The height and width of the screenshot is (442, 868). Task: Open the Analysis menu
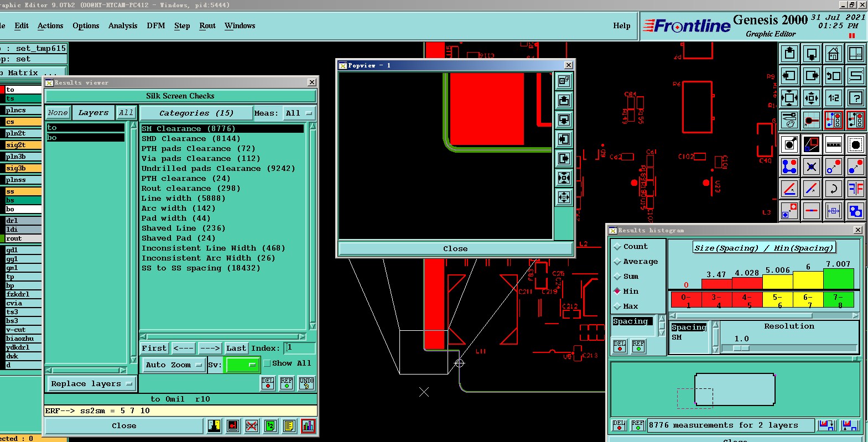tap(123, 26)
